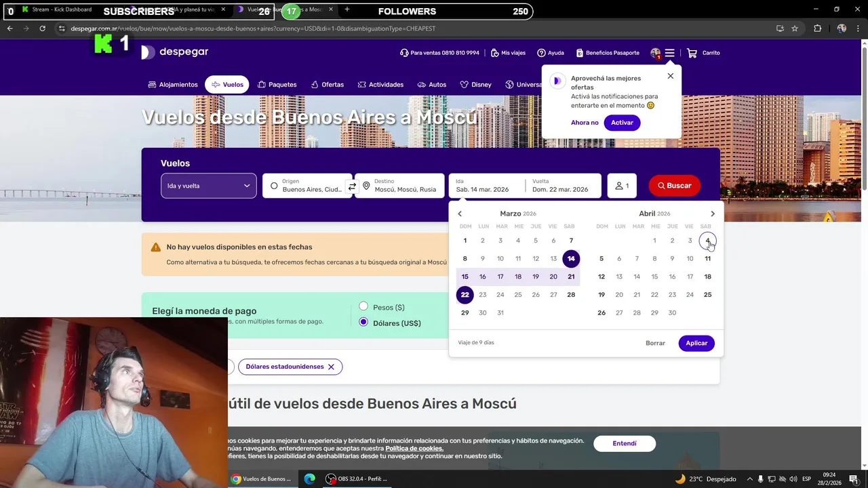Open the Autos tab
Viewport: 868px width, 488px height.
point(432,85)
